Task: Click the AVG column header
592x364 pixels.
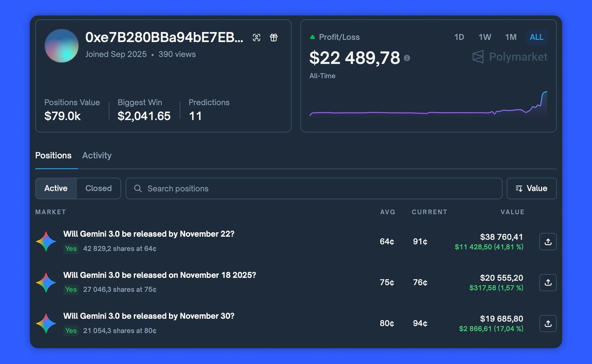Action: pyautogui.click(x=388, y=212)
